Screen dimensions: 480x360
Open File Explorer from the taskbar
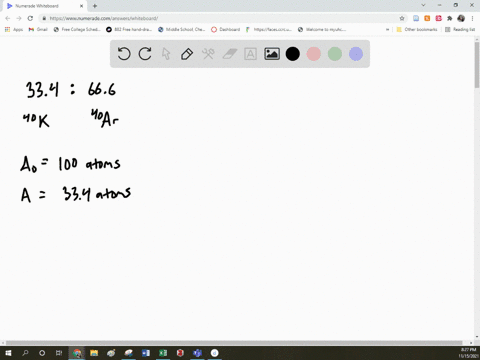(x=94, y=353)
